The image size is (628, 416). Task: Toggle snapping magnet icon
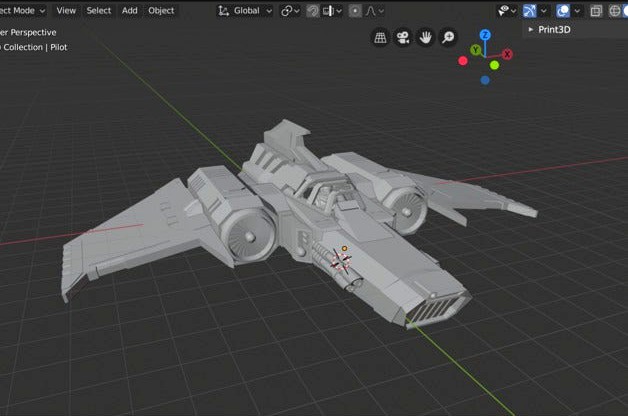click(312, 11)
